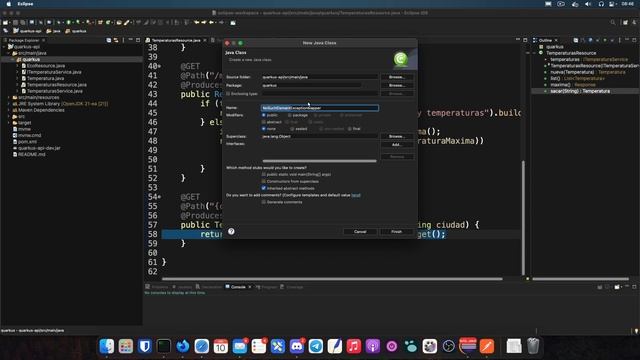The image size is (640, 360).
Task: Select the 'none' modifier radio button
Action: 264,129
